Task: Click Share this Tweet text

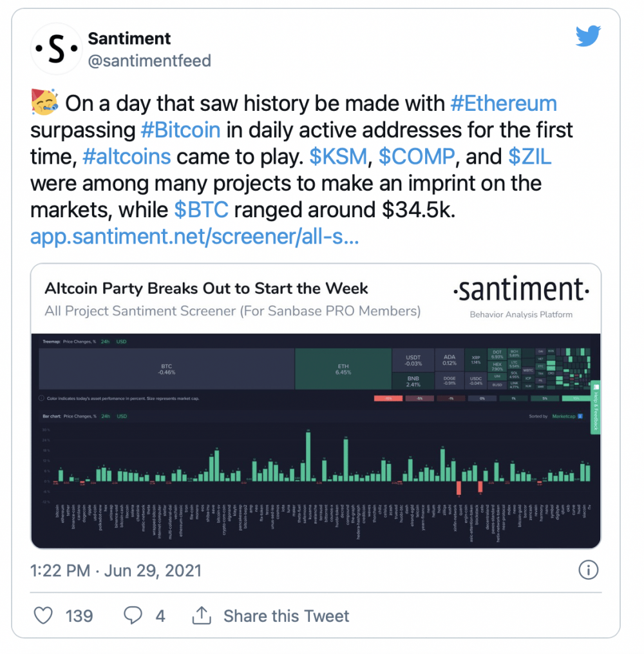Action: click(x=287, y=616)
